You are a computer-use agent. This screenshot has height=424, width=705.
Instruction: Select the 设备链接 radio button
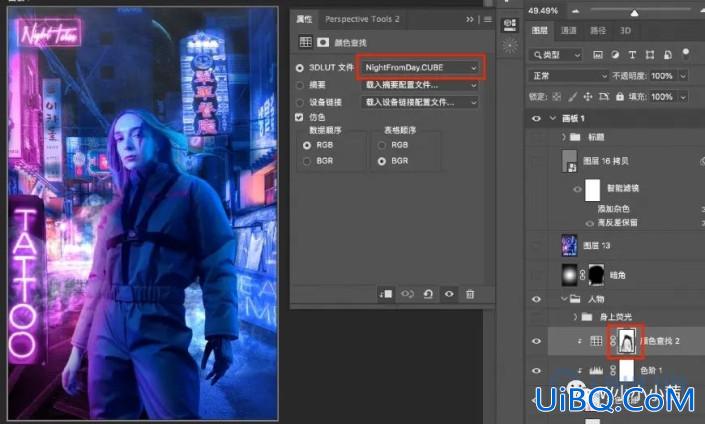(x=300, y=103)
